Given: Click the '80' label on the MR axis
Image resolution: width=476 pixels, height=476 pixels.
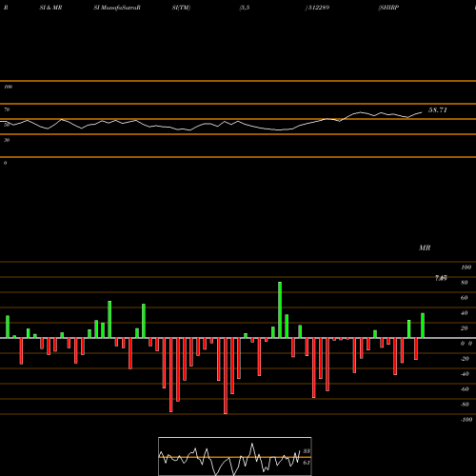Looking at the screenshot, I should point(465,283).
